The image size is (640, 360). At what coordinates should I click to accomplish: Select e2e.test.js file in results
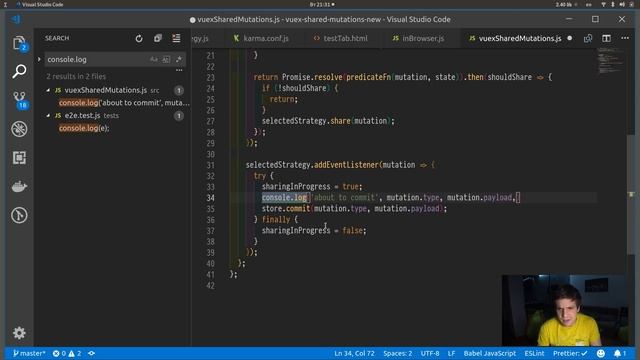(82, 116)
